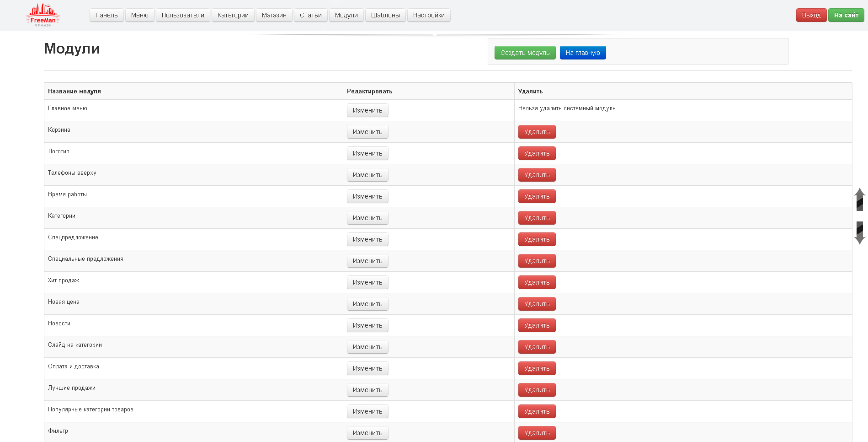
Task: Go to the Настройки menu
Action: 428,15
